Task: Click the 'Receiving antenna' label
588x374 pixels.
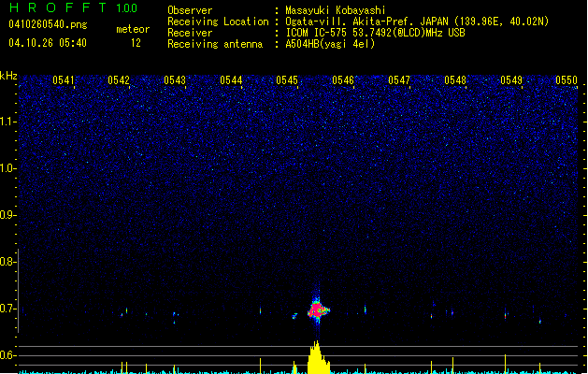Action: [x=215, y=44]
